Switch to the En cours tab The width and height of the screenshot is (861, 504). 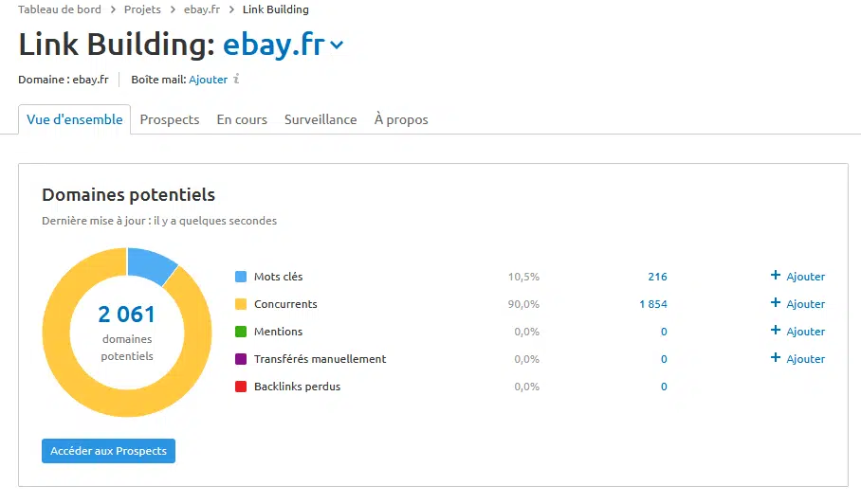242,120
